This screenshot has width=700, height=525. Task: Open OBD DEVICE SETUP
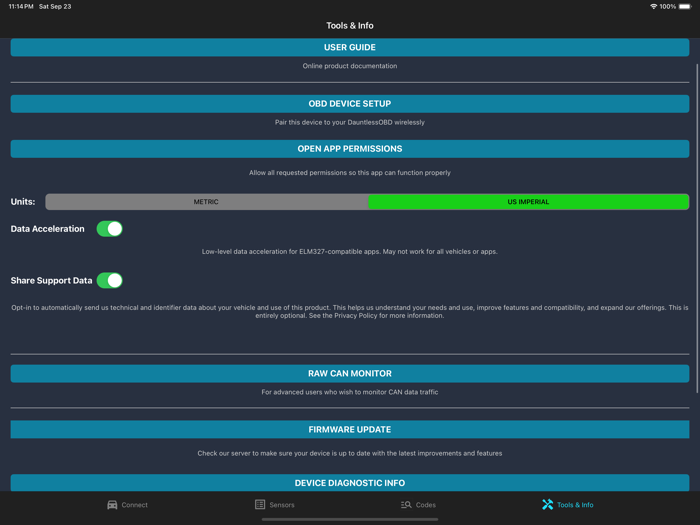pos(350,104)
